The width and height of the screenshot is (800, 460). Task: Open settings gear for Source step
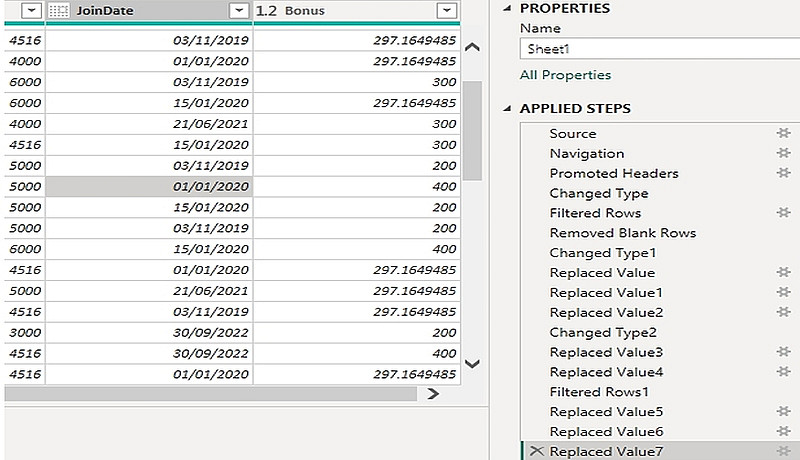784,133
